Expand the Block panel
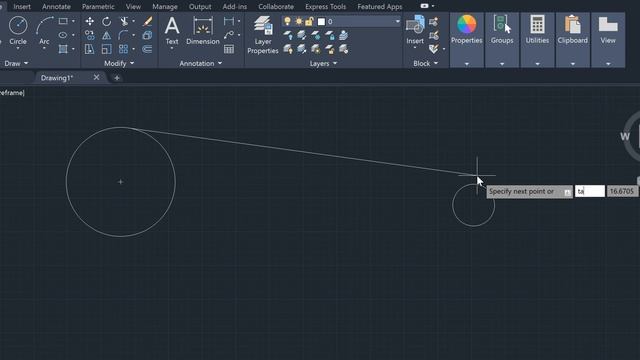Image resolution: width=640 pixels, height=360 pixels. 425,63
